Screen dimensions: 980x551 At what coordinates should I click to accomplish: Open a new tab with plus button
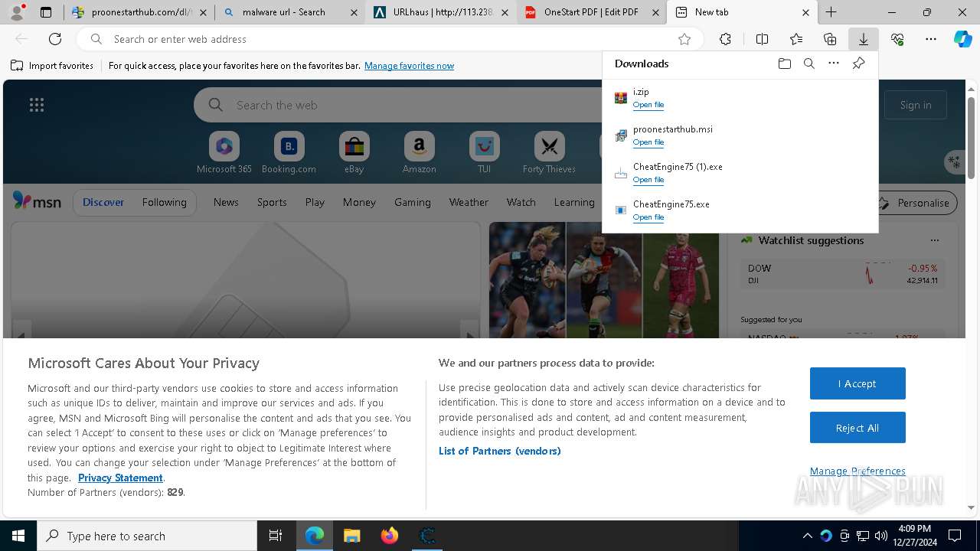[x=831, y=12]
